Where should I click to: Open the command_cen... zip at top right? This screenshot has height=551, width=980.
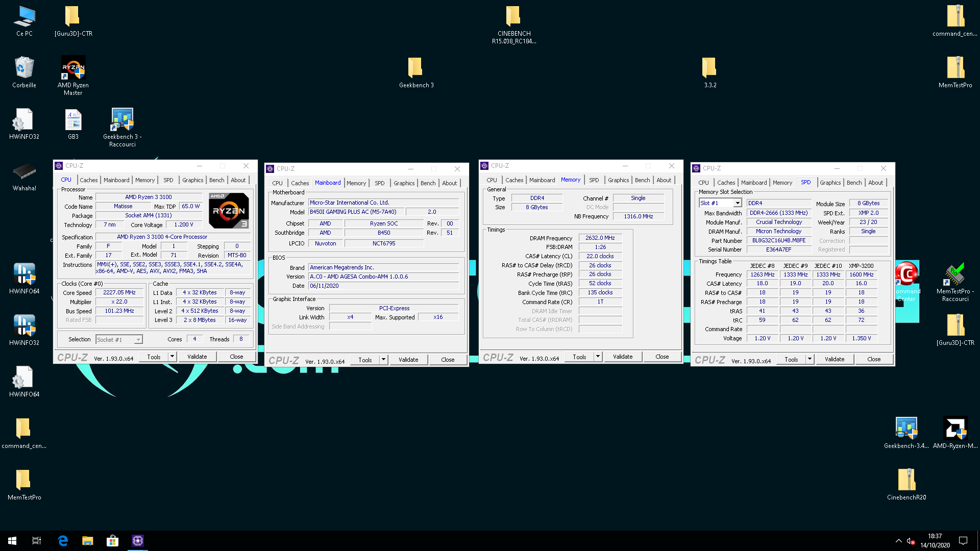[955, 21]
